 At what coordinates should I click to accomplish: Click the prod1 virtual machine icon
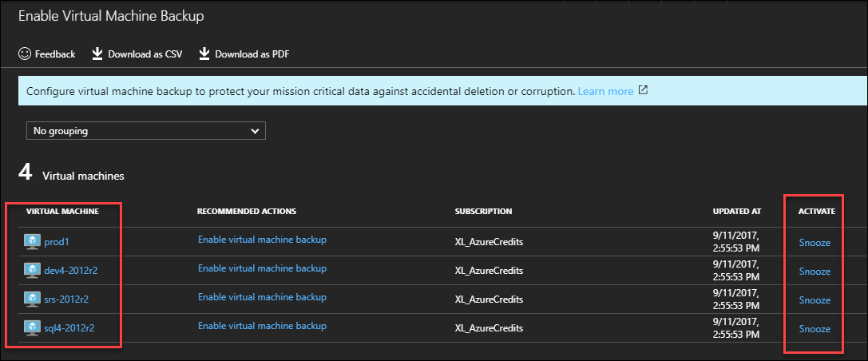[32, 241]
